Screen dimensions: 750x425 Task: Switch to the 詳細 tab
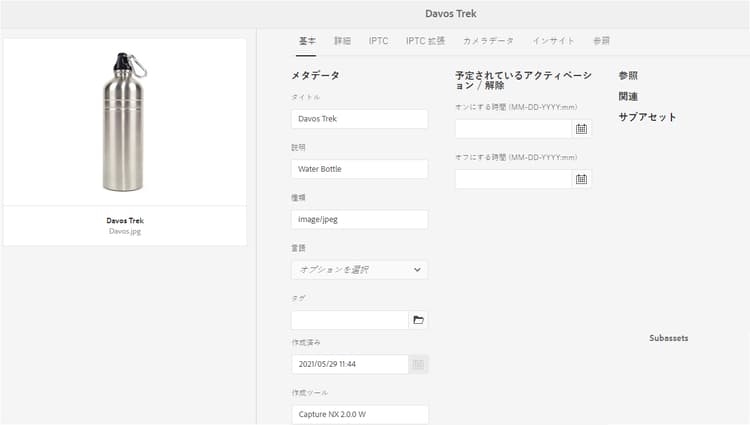(x=342, y=41)
